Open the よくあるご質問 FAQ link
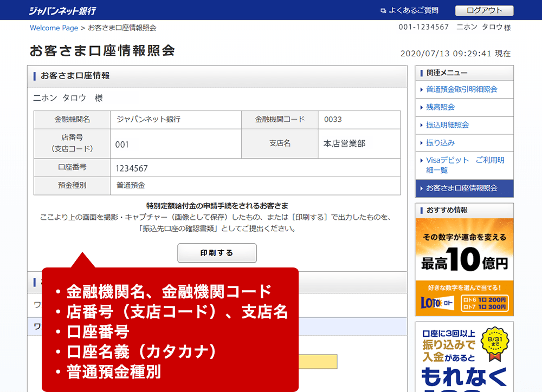Screen dimensions: 542x392 (414, 10)
